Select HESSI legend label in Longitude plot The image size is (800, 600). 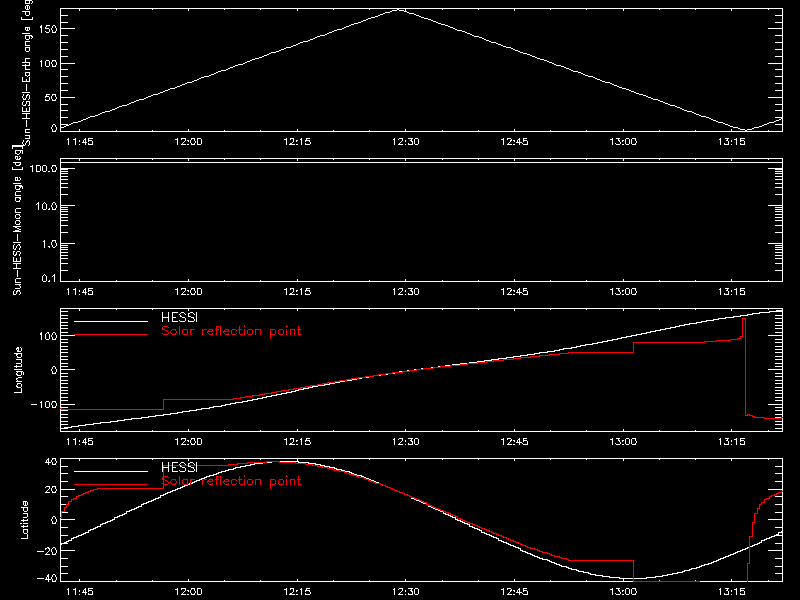[179, 317]
